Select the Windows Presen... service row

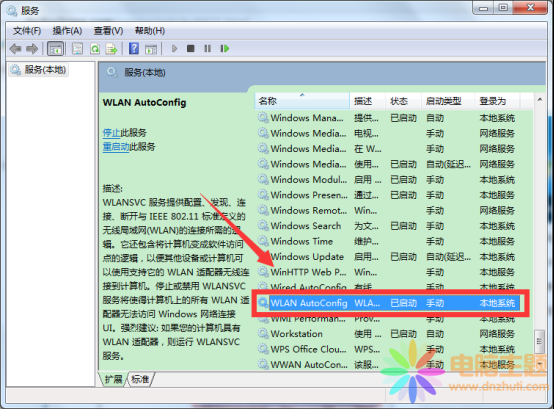pos(388,195)
